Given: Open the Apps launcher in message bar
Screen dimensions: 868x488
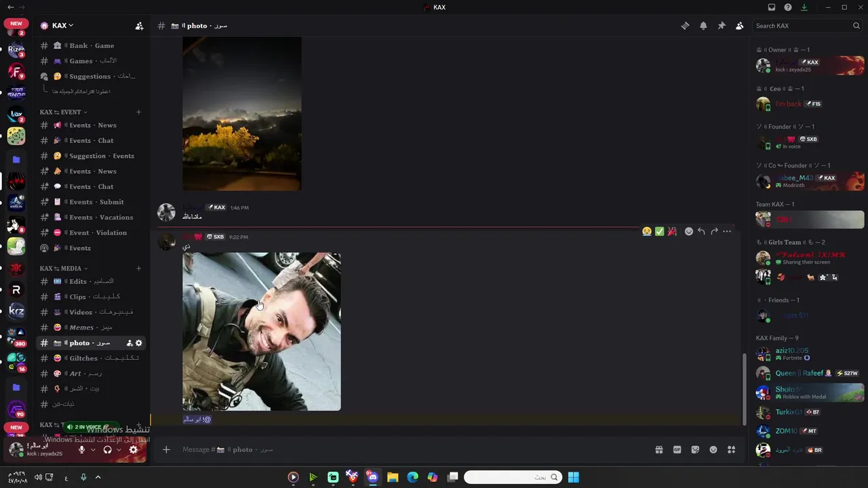Looking at the screenshot, I should (732, 449).
